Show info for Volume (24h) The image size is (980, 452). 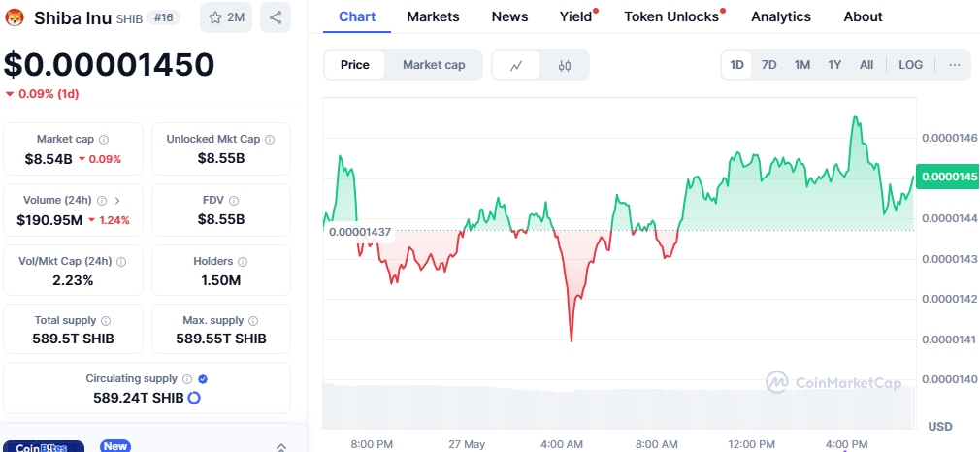coord(102,201)
